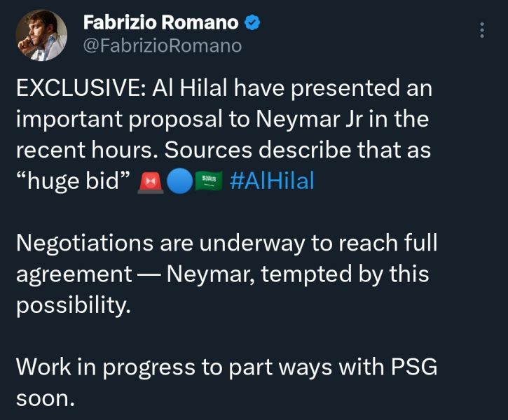
Task: Open Fabrizio Romano's profile picture
Action: point(41,34)
